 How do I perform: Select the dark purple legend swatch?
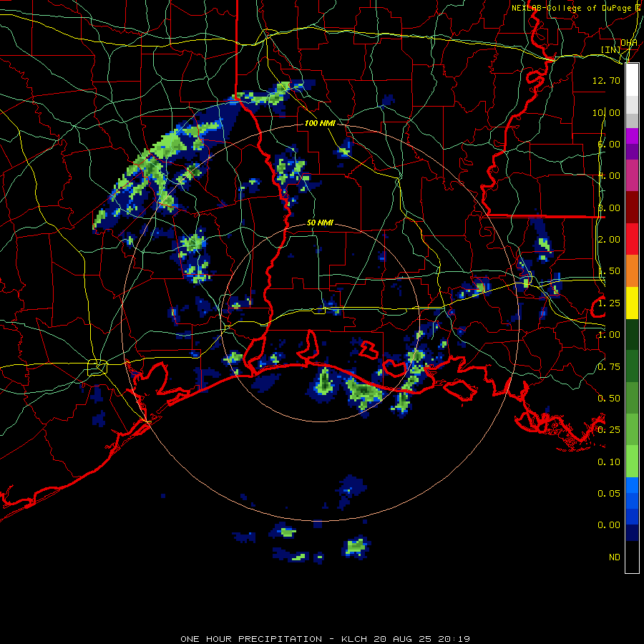point(632,152)
